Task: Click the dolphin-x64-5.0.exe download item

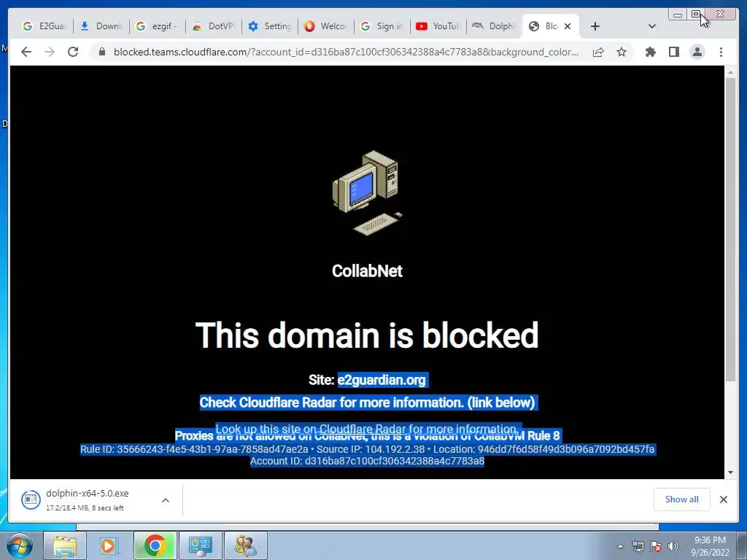Action: coord(86,499)
